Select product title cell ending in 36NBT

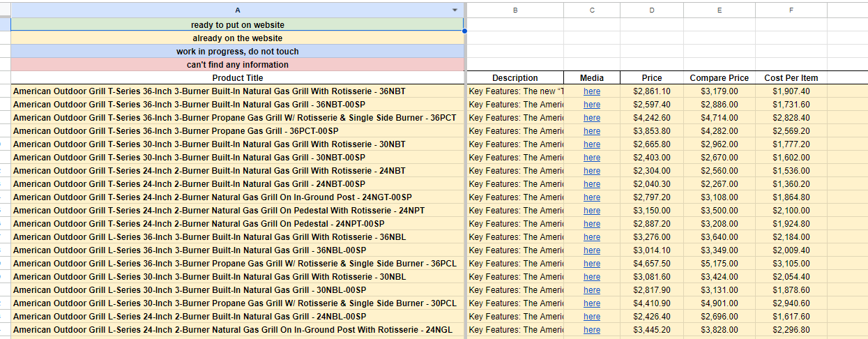pos(238,91)
